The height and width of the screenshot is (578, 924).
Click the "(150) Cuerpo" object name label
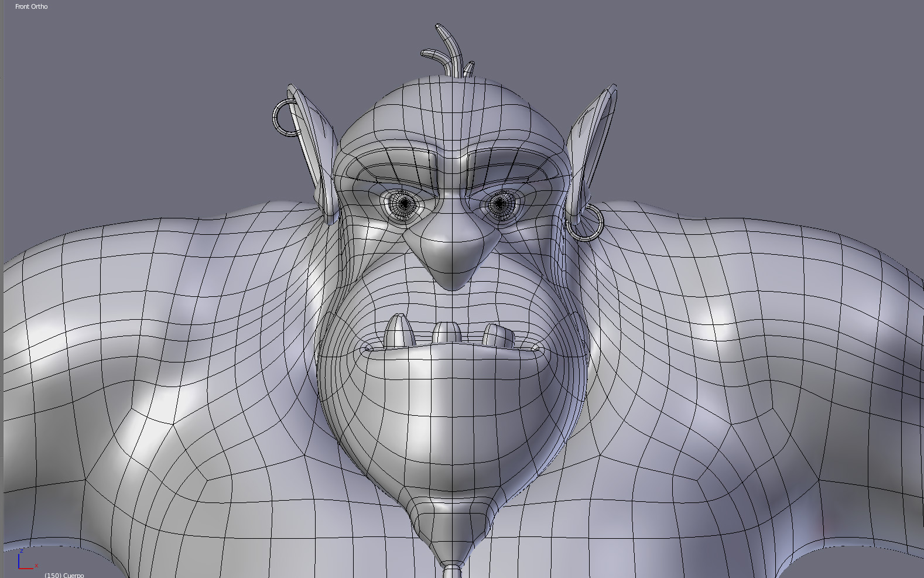pyautogui.click(x=64, y=574)
